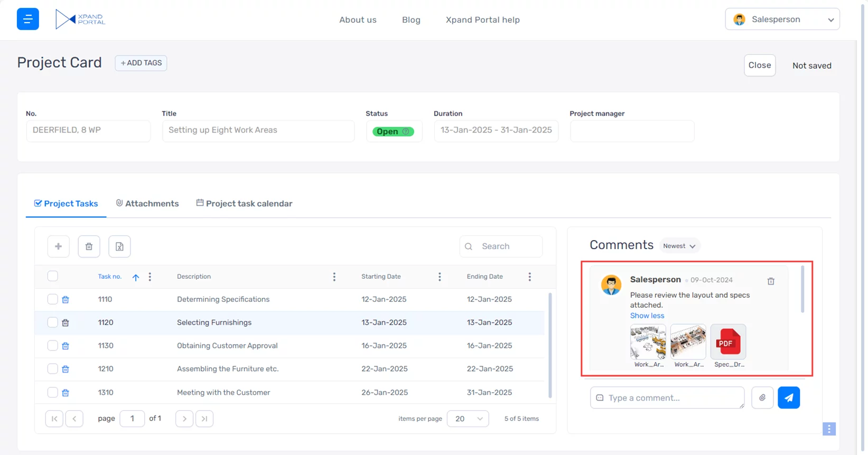Open items per page dropdown
This screenshot has height=455, width=868.
pyautogui.click(x=468, y=419)
